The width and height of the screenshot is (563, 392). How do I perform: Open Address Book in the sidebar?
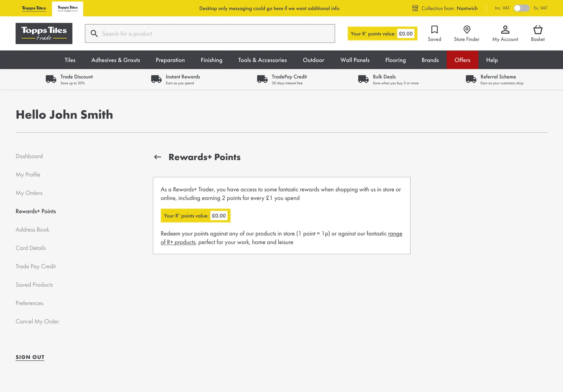tap(32, 230)
